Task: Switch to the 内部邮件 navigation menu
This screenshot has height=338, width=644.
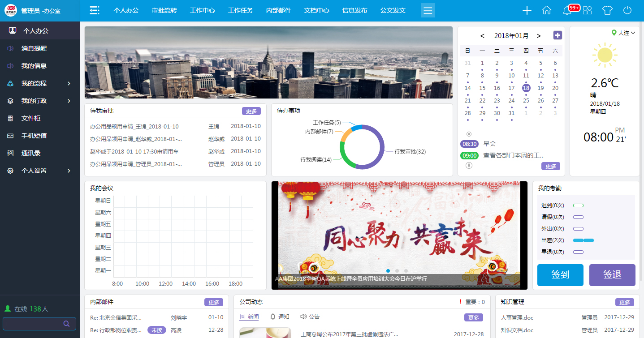Action: point(278,10)
